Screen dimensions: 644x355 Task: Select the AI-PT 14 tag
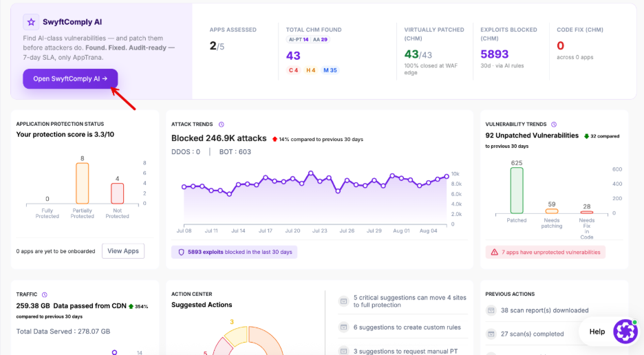point(298,39)
